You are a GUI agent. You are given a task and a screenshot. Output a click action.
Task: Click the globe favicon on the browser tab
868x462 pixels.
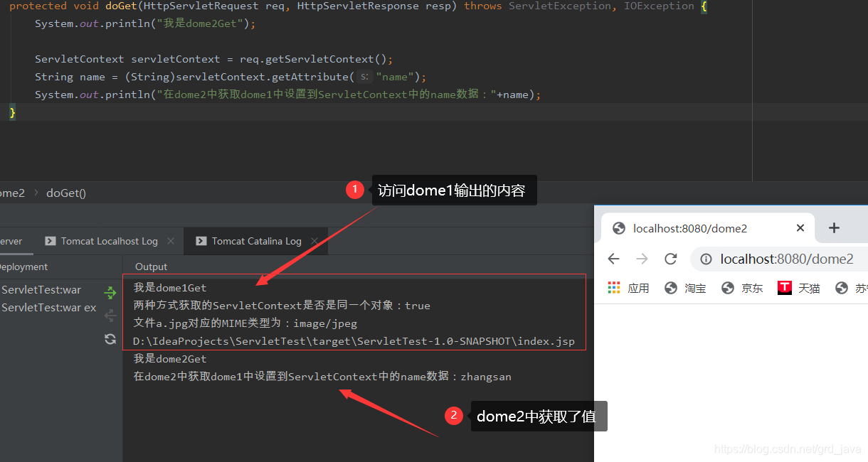(x=619, y=228)
